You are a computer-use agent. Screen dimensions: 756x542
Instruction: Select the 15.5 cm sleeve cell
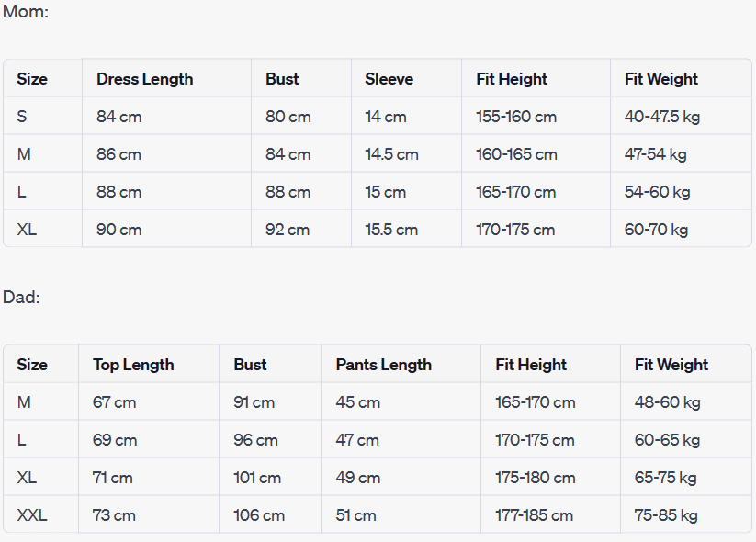click(x=391, y=230)
